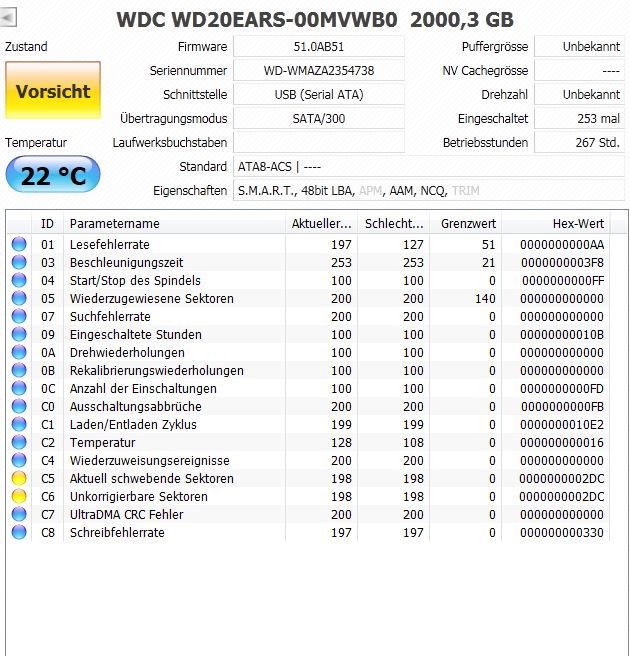The width and height of the screenshot is (630, 656).
Task: Click the Übertragungsmodus field SATA/300
Action: 319,118
